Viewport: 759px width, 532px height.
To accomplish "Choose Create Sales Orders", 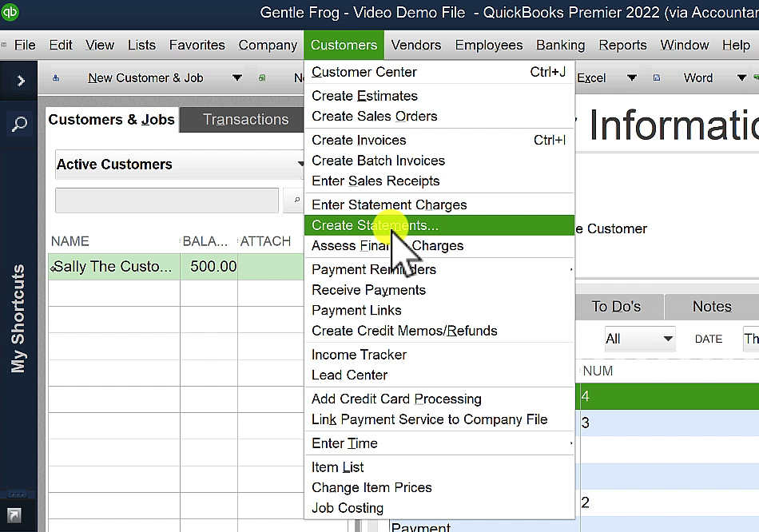I will (439, 116).
